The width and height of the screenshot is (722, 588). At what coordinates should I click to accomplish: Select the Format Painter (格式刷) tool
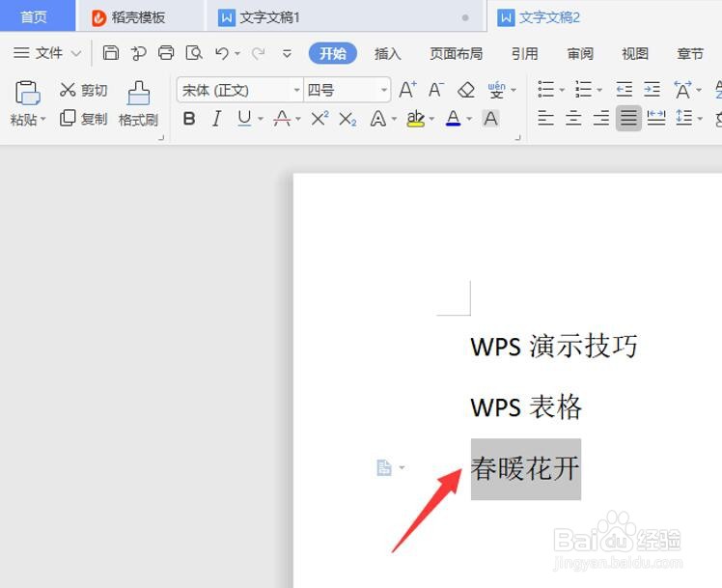pyautogui.click(x=139, y=104)
